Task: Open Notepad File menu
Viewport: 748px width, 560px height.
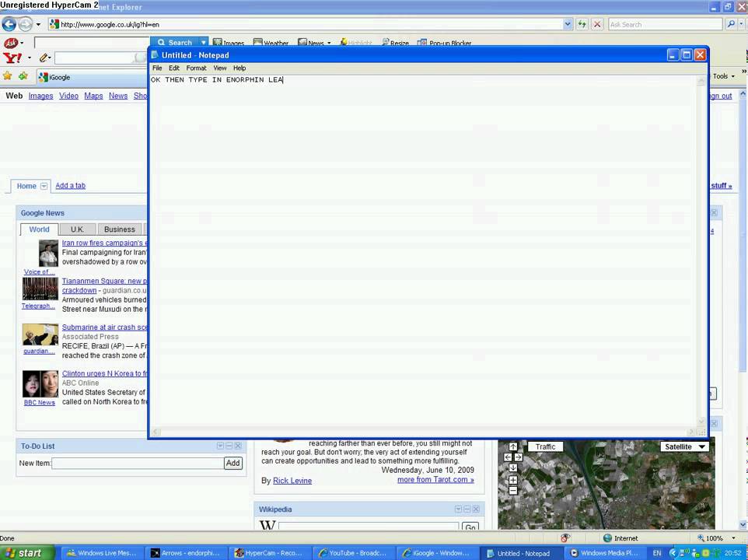Action: 157,68
